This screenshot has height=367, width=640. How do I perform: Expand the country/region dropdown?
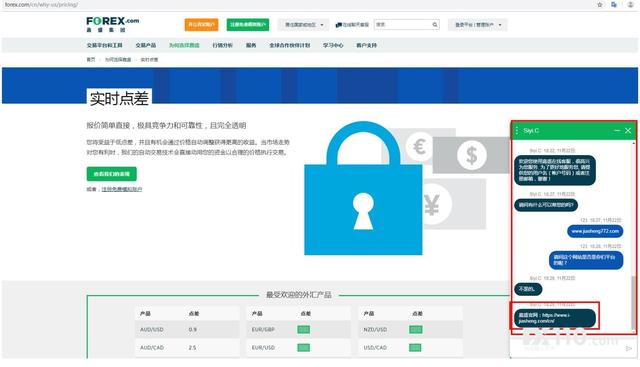click(x=304, y=25)
